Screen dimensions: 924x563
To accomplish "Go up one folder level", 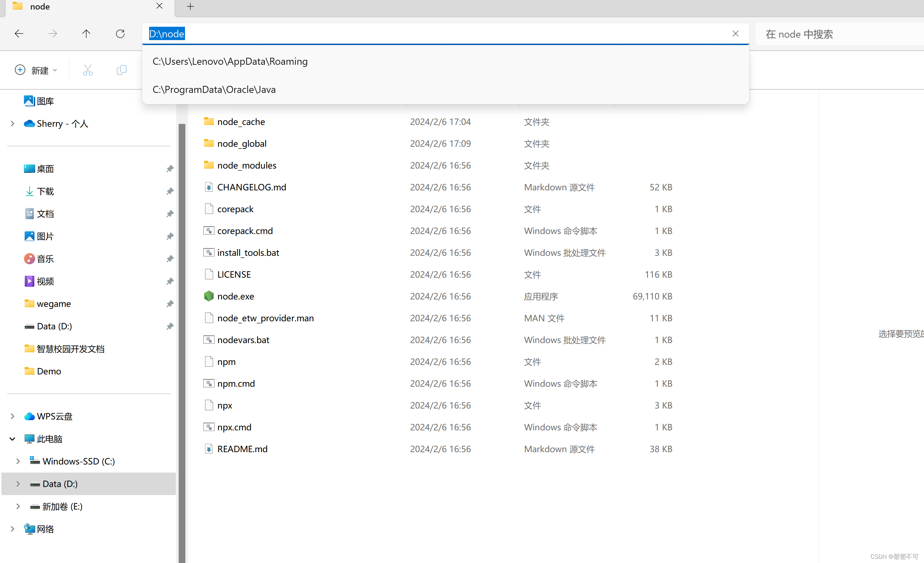I will click(86, 34).
